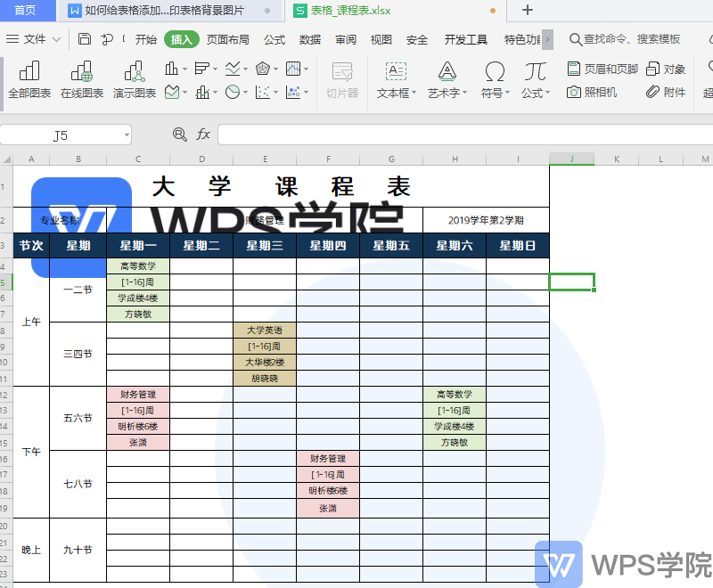This screenshot has width=713, height=588.
Task: Insert 艺术字 word art
Action: (447, 80)
